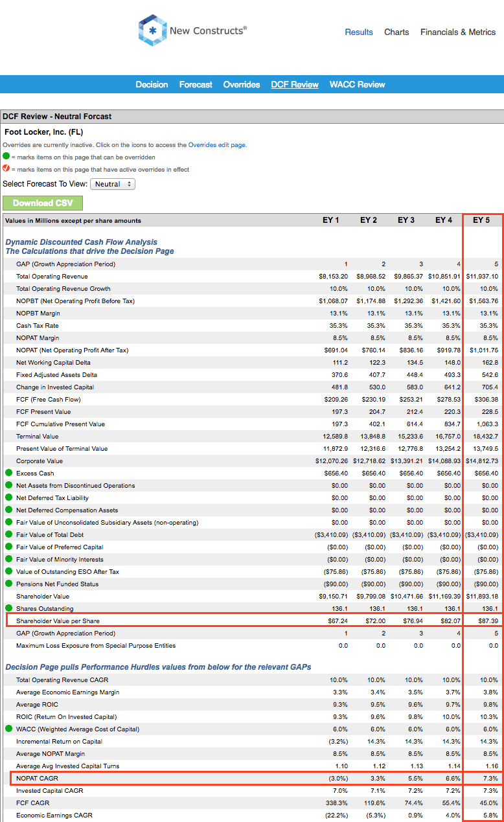The image size is (504, 822).
Task: Click green dot for Value of Outstanding ESO
Action: tap(8, 571)
